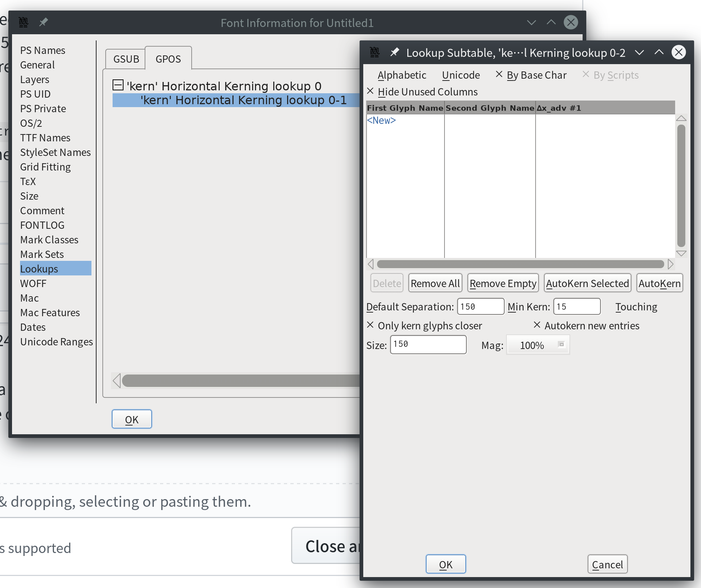701x588 pixels.
Task: Click the up arrow on the kerning list scrollbar
Action: (x=682, y=118)
